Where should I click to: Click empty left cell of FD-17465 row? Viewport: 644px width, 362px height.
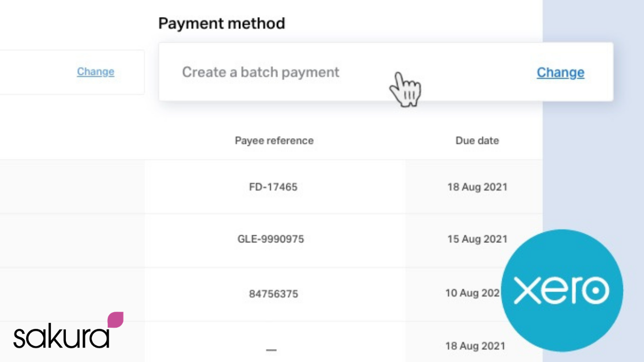(x=72, y=187)
